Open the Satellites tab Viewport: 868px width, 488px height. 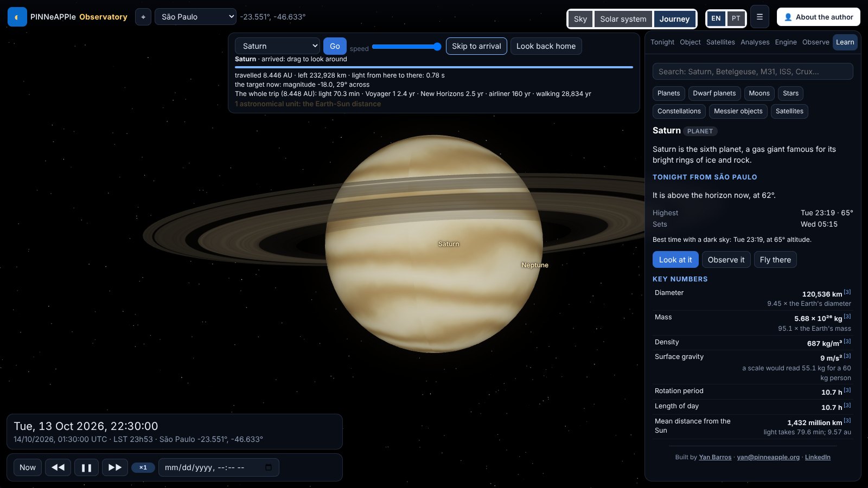[x=720, y=42]
